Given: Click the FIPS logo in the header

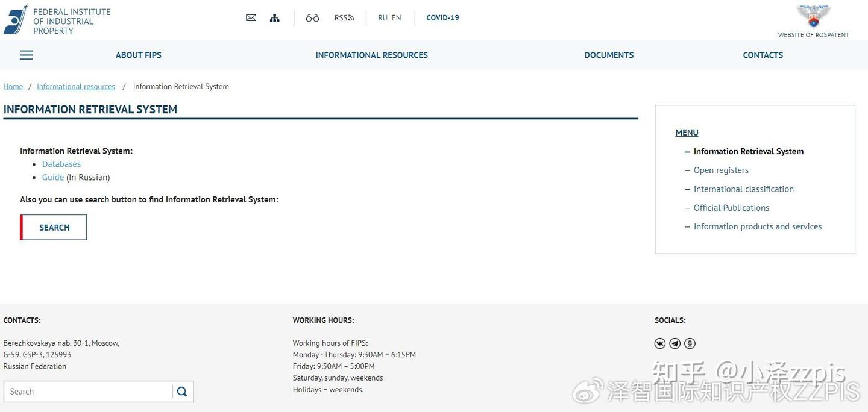Looking at the screenshot, I should point(15,19).
